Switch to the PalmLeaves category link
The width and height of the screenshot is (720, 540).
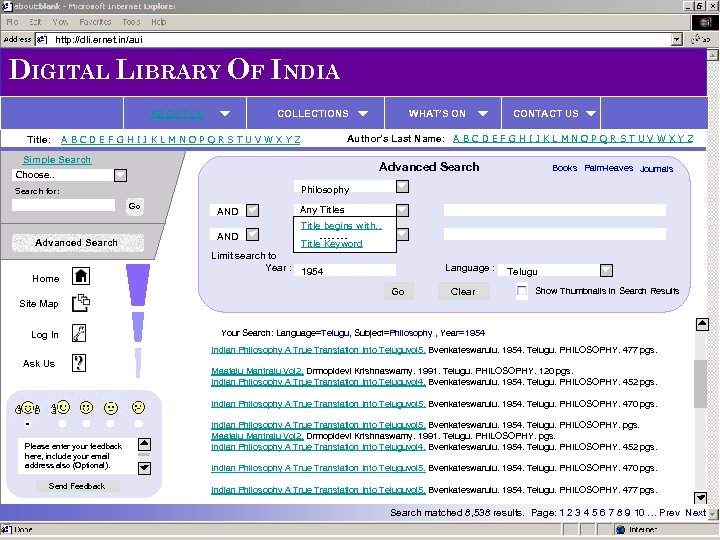tap(608, 168)
